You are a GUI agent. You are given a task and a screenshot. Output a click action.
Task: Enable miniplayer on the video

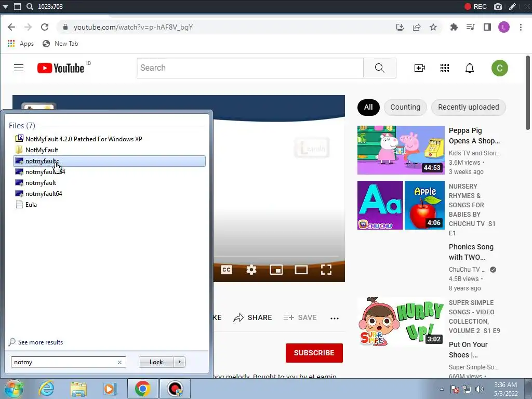click(x=276, y=270)
